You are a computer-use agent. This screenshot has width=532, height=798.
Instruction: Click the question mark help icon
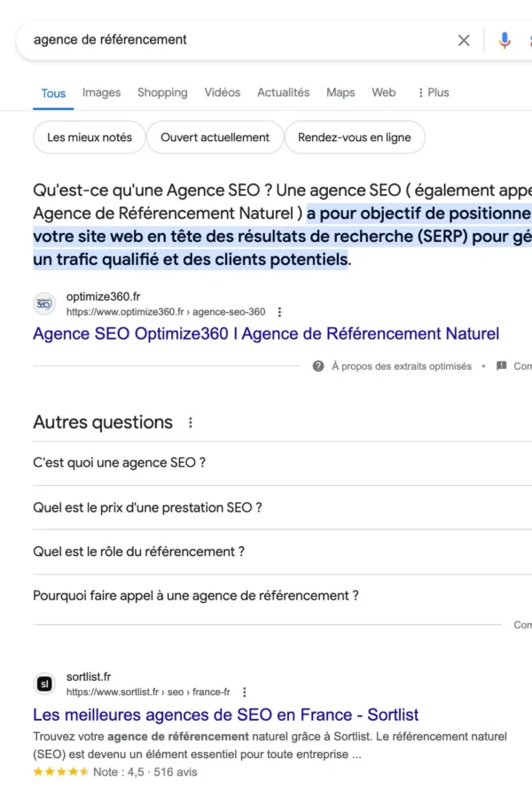pos(318,366)
